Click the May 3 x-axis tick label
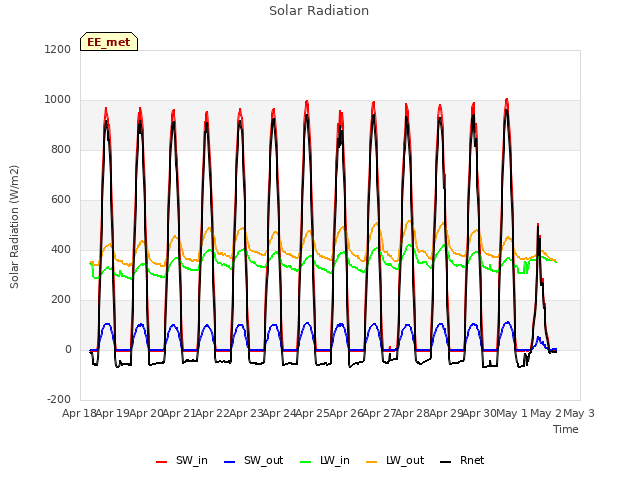This screenshot has width=640, height=480. pyautogui.click(x=579, y=413)
